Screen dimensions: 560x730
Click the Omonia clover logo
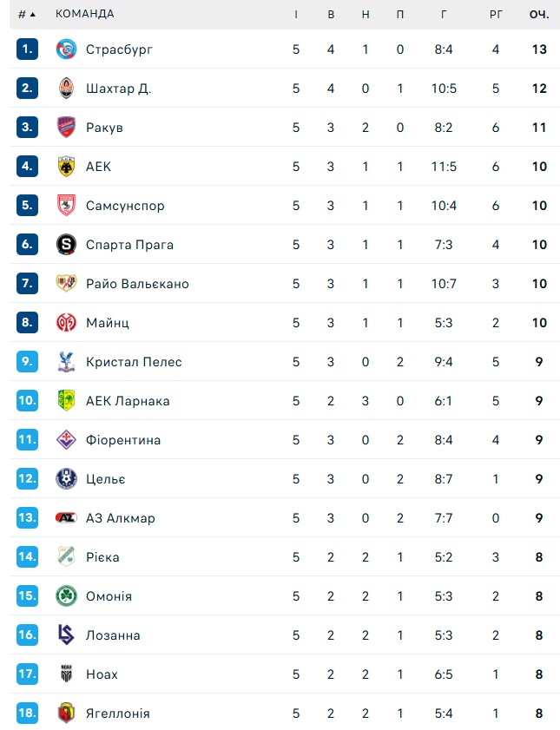coord(66,596)
